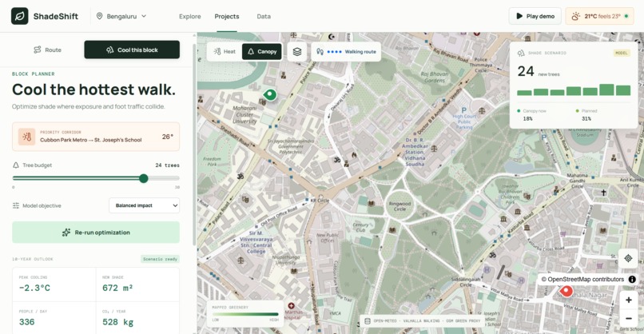Click the red destination map pin
Screen dimensions: 644x334
pos(566,292)
